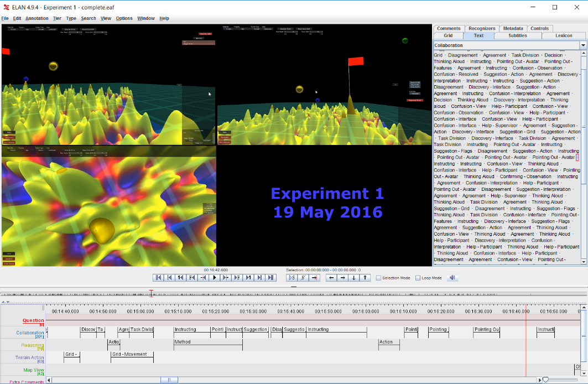Screen dimensions: 588x384
Task: Turn on the Loop Mode checkbox
Action: click(418, 278)
